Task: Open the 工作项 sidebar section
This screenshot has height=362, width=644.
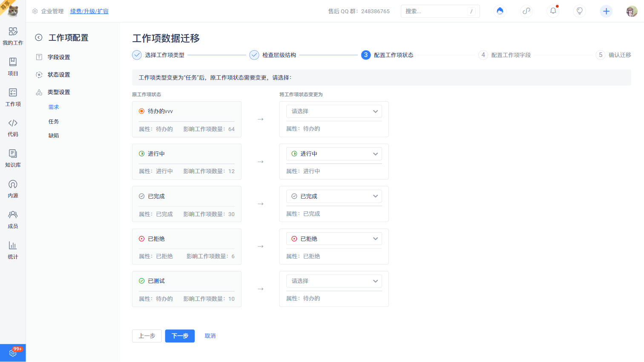Action: tap(13, 97)
